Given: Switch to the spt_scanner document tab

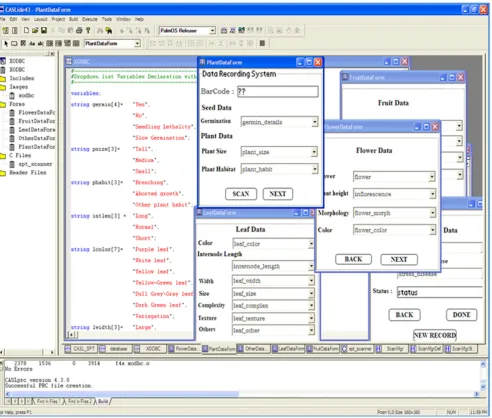Looking at the screenshot, I should [x=357, y=349].
